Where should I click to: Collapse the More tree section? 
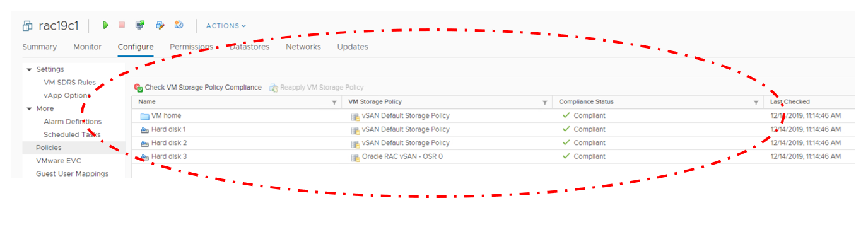click(29, 108)
